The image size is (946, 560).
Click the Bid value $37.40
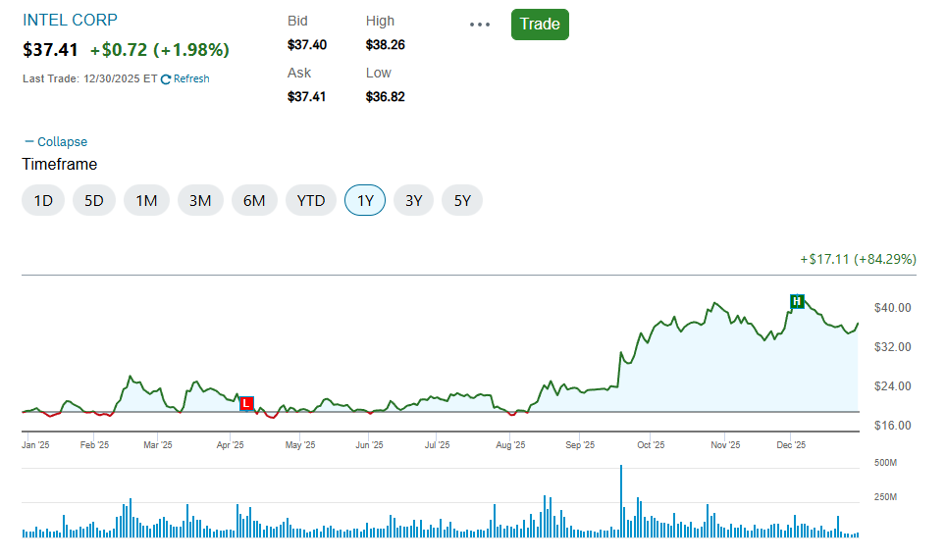pos(307,44)
